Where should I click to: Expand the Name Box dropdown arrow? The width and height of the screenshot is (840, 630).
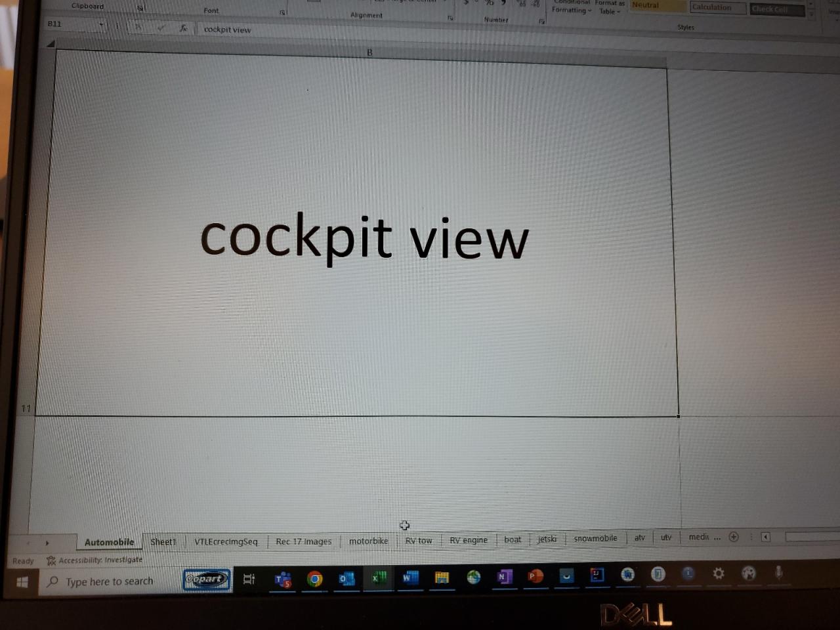point(101,25)
